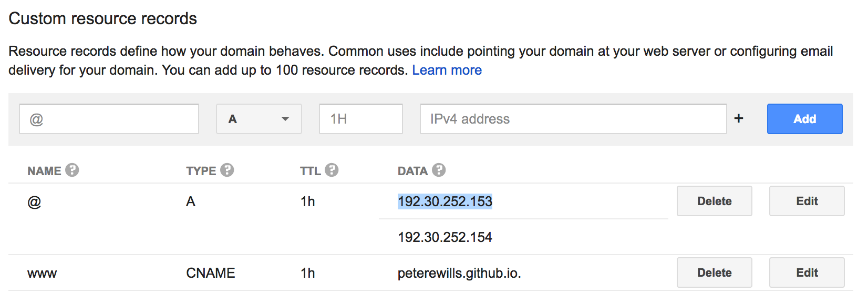Click the peterewills.github.io. data value
The width and height of the screenshot is (868, 303).
pyautogui.click(x=459, y=273)
